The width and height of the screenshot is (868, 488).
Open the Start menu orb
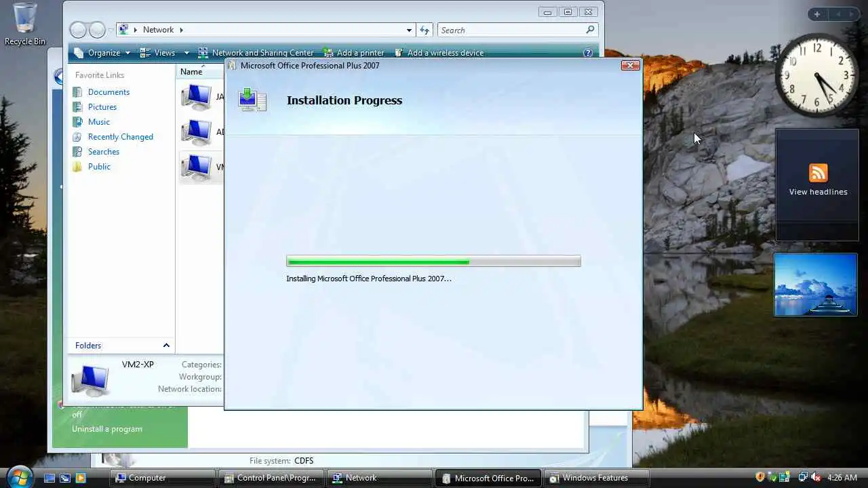tap(20, 476)
